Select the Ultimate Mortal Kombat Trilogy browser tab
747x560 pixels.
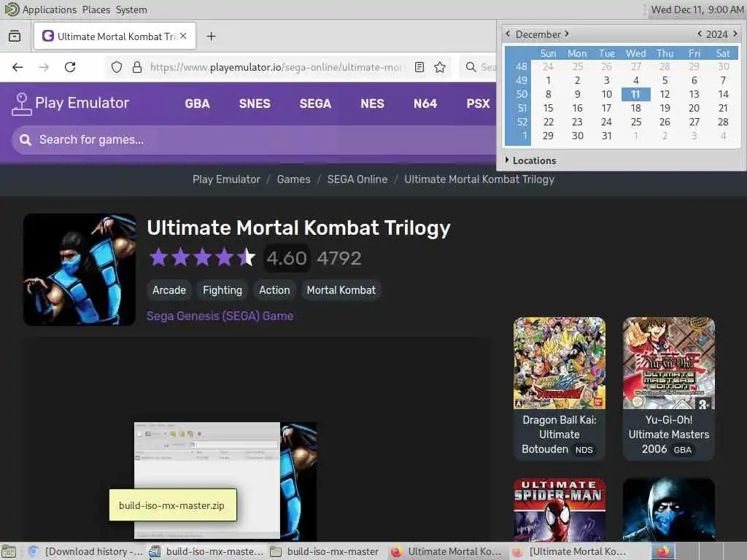(115, 36)
